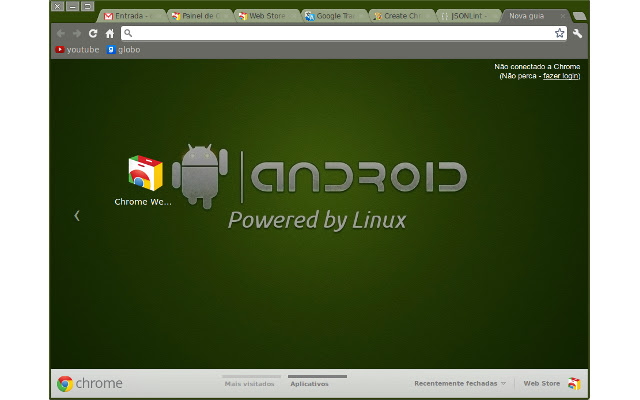Viewport: 640px width, 400px height.
Task: Click the Web Store bag icon at bottom
Action: click(x=574, y=383)
